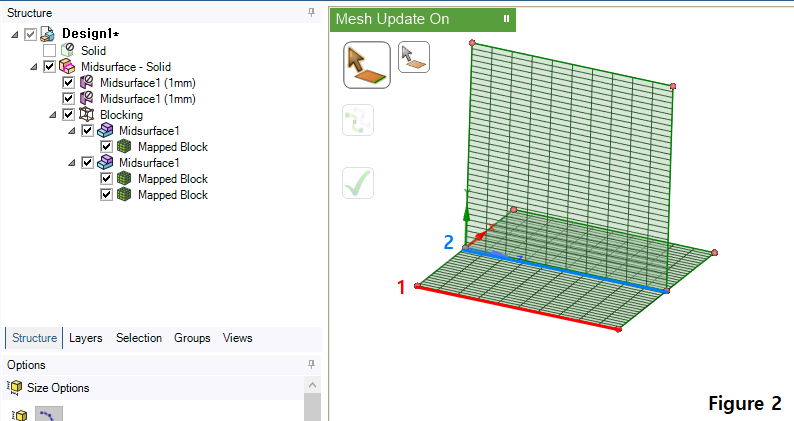
Task: Collapse the Blocking node
Action: pyautogui.click(x=53, y=115)
